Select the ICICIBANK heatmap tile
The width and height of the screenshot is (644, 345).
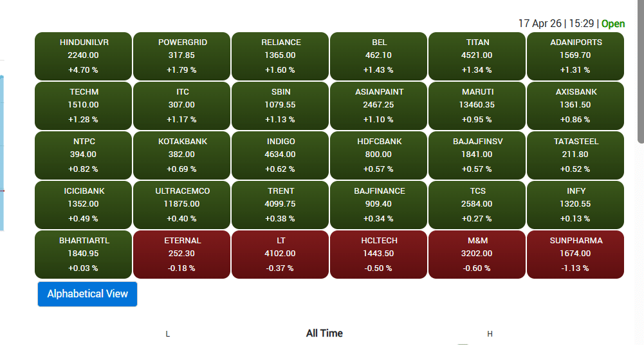click(84, 205)
